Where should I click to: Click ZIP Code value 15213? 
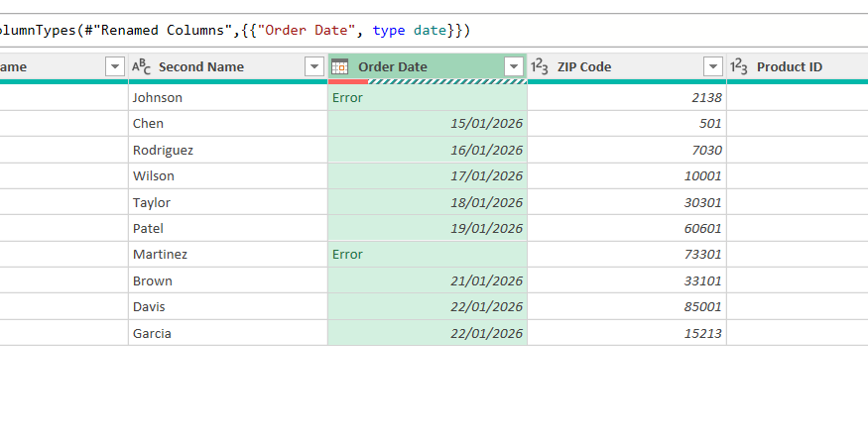(627, 333)
